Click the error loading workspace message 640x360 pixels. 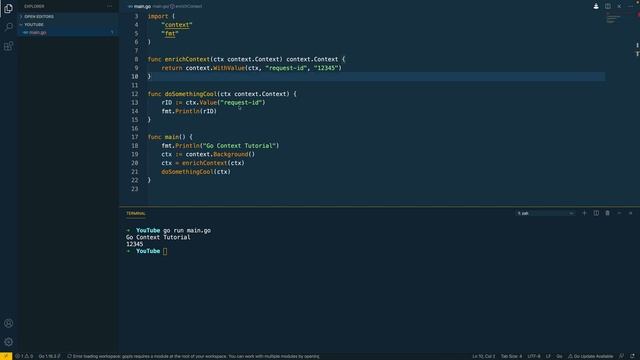coord(193,356)
